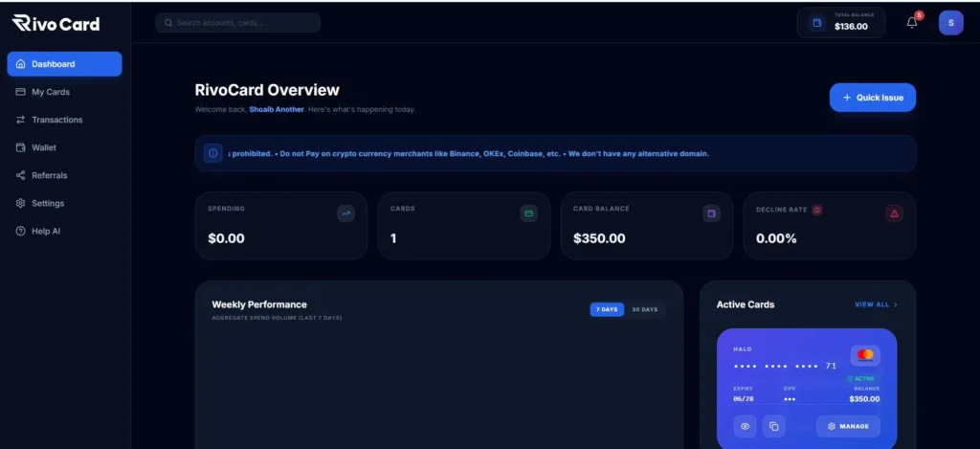Screen dimensions: 980x449
Task: Click the scrolling announcement banner text
Action: click(469, 153)
